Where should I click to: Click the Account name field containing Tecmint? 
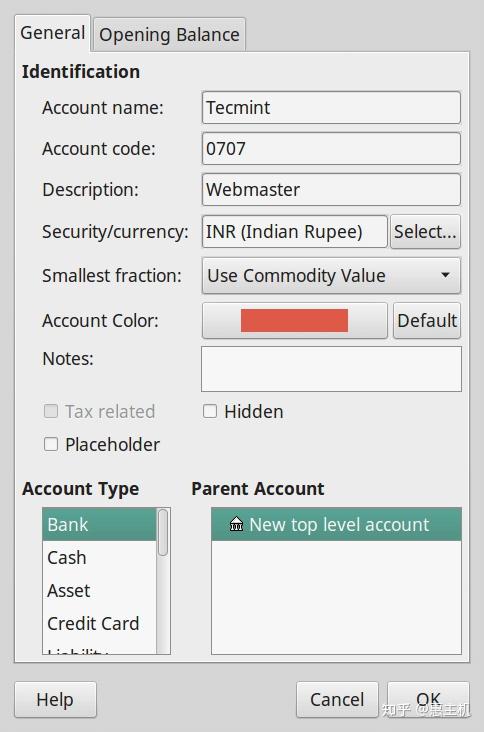pyautogui.click(x=331, y=107)
